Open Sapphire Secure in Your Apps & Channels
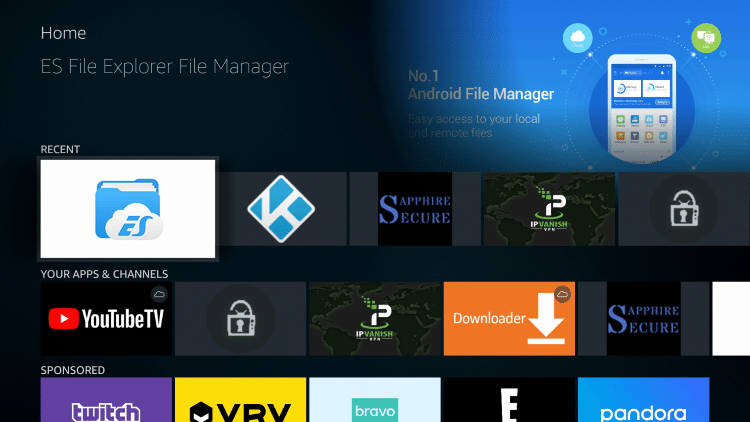This screenshot has width=750, height=422. [643, 318]
